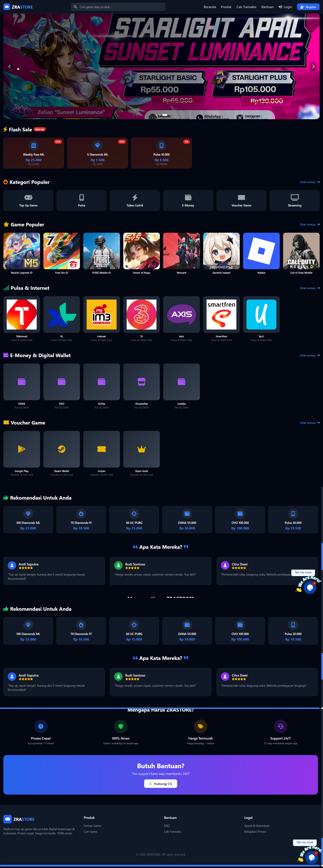
Task: Open the Bantuan menu item
Action: [267, 7]
